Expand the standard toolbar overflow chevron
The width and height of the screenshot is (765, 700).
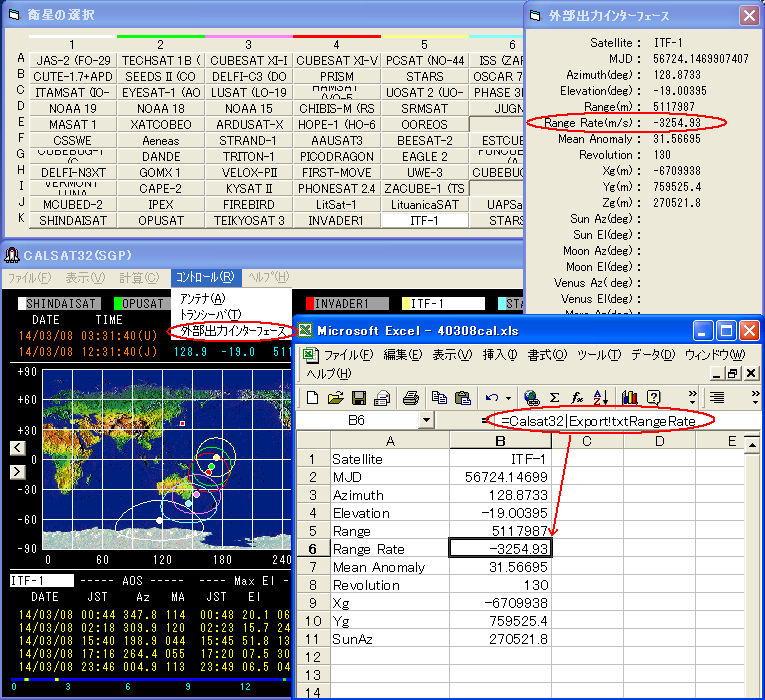pos(692,398)
